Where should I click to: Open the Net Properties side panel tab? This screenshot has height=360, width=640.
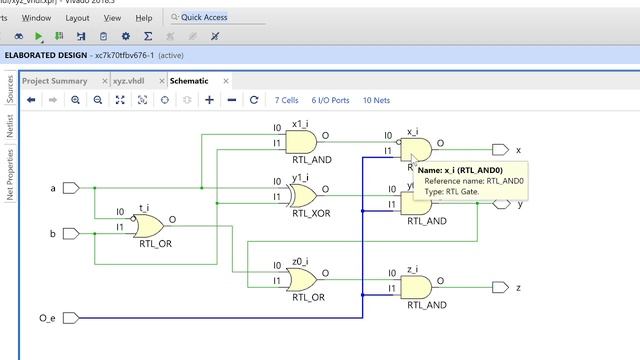click(x=10, y=175)
